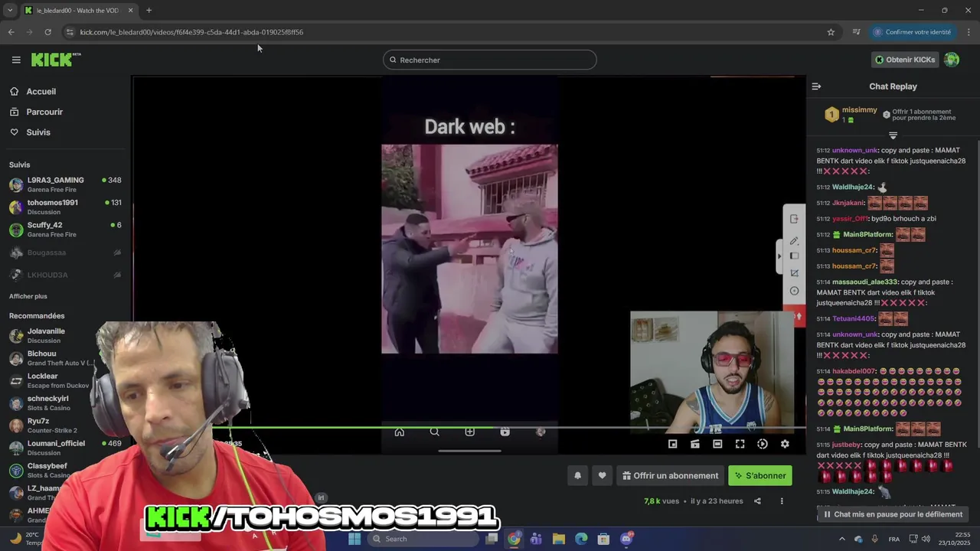The height and width of the screenshot is (551, 980).
Task: Open the Windows Start menu
Action: pyautogui.click(x=354, y=539)
